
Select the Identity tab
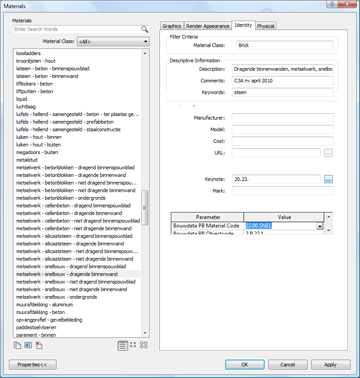[x=243, y=25]
